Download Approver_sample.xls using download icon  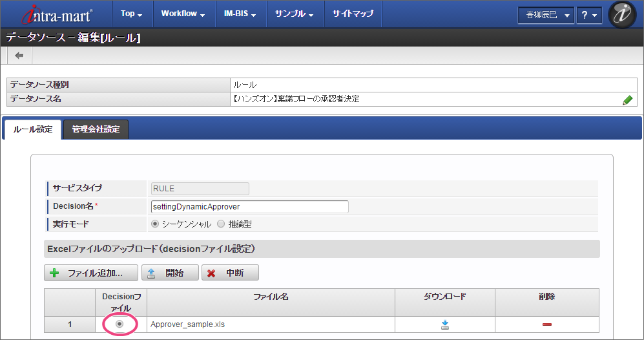tap(445, 324)
